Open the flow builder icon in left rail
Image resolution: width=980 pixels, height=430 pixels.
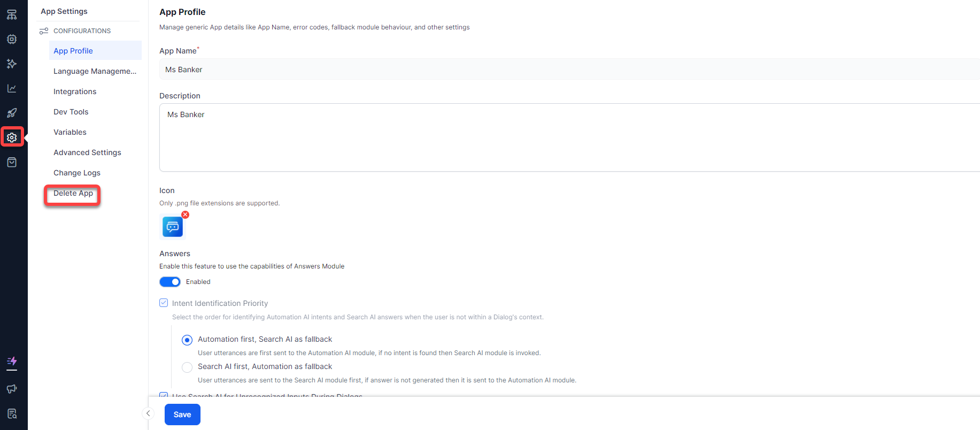[x=12, y=14]
